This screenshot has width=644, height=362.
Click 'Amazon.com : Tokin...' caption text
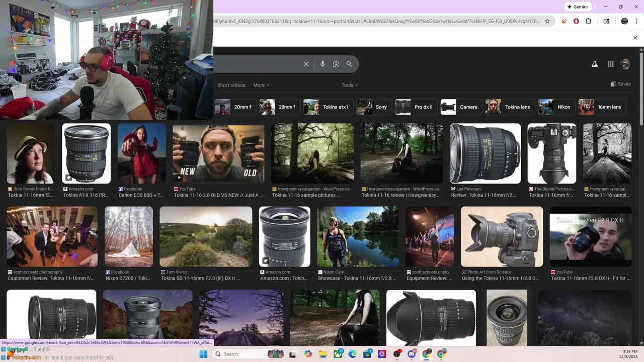(x=283, y=278)
